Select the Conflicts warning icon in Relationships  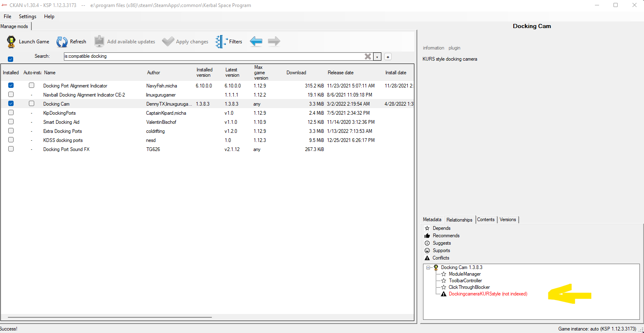427,257
